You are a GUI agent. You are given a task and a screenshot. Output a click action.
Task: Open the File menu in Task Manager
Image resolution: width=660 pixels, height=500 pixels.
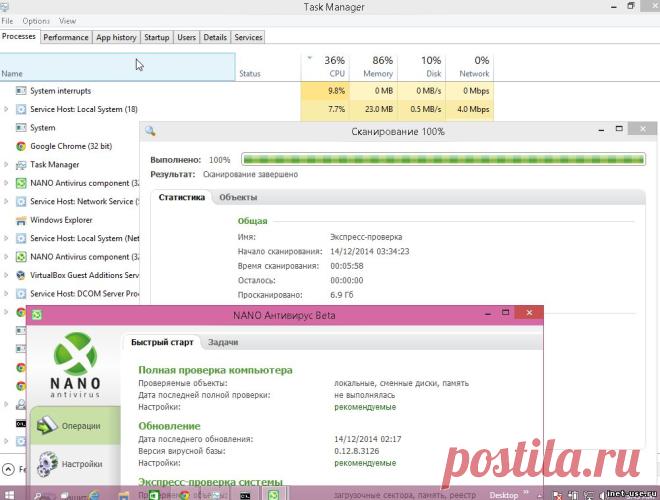[7, 21]
